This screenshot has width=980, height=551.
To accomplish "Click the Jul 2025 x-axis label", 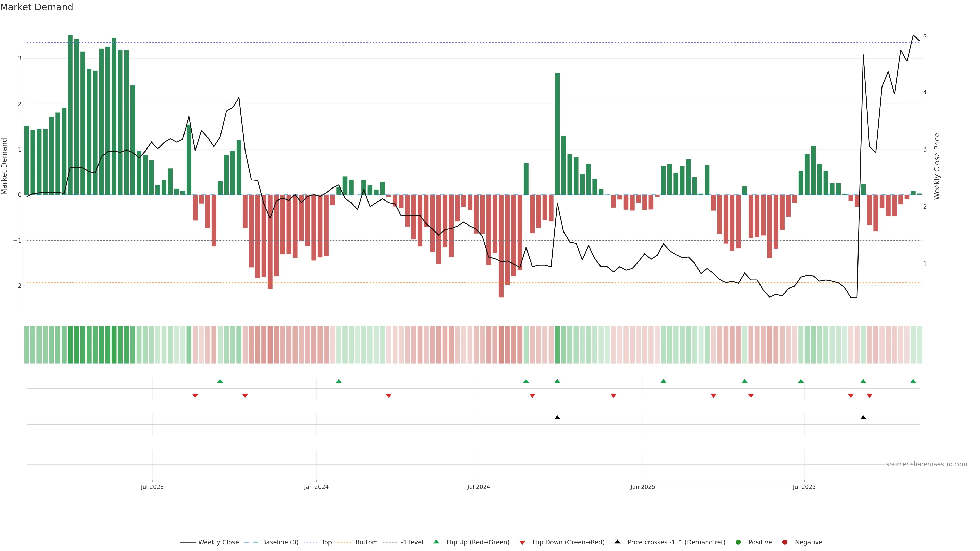I will pyautogui.click(x=804, y=487).
